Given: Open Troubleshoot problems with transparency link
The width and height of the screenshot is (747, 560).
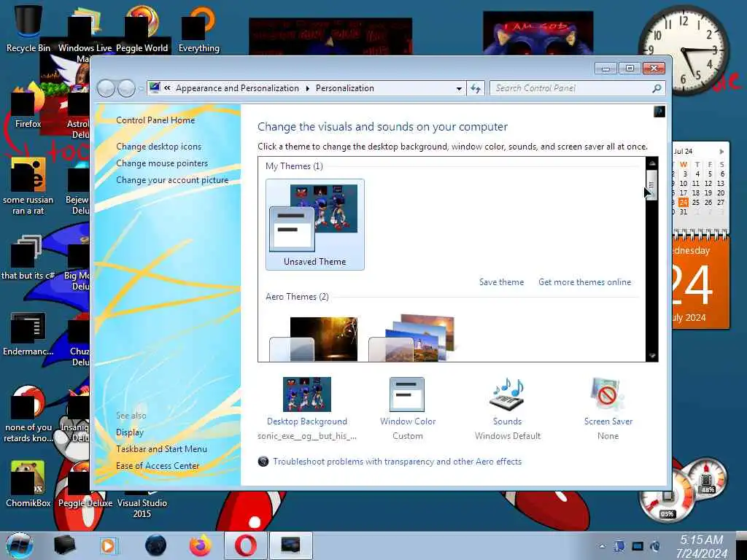Looking at the screenshot, I should pos(397,462).
